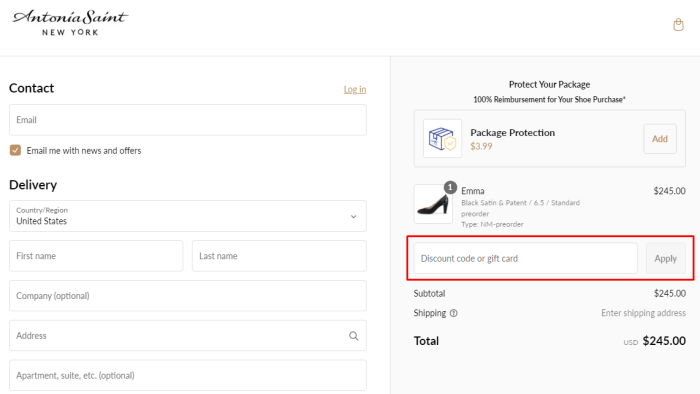Image resolution: width=700 pixels, height=394 pixels.
Task: Add Package Protection to the order
Action: click(x=660, y=139)
